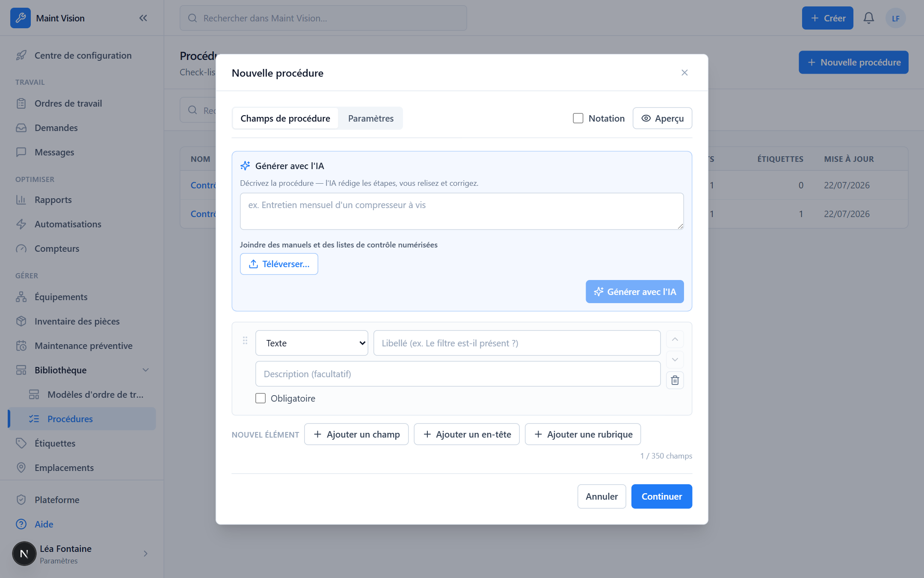Select Procédures in the sidebar
The width and height of the screenshot is (924, 578).
click(x=82, y=419)
